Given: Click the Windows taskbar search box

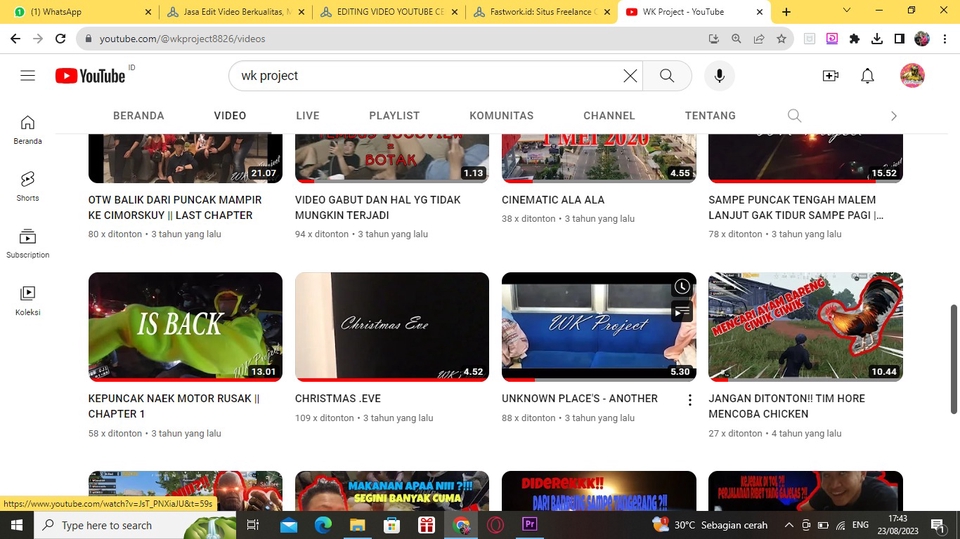Looking at the screenshot, I should coord(135,525).
